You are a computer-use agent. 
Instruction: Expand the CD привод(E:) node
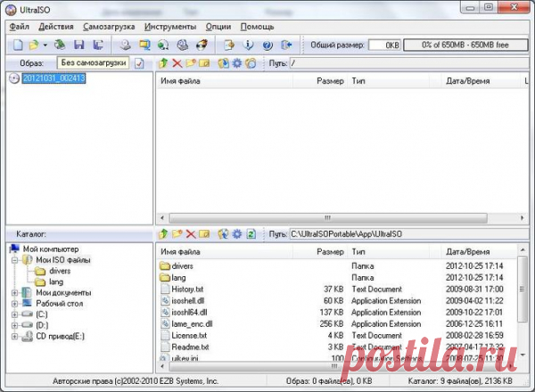(14, 337)
